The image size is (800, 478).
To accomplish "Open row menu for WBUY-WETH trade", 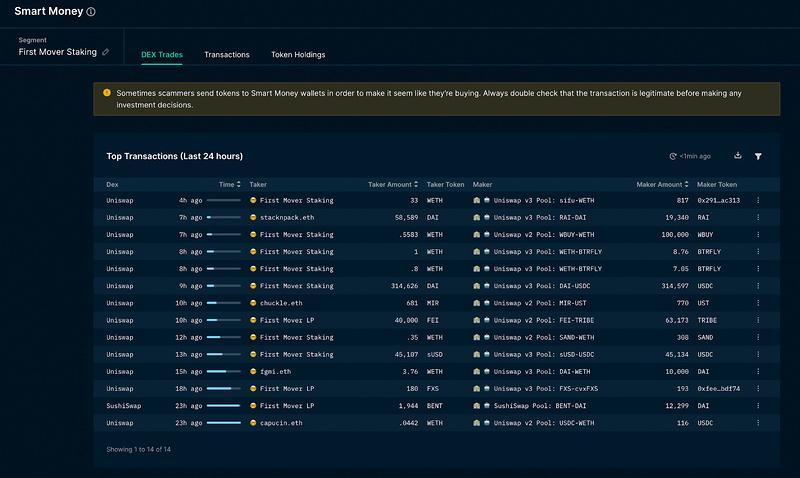I will [x=758, y=235].
